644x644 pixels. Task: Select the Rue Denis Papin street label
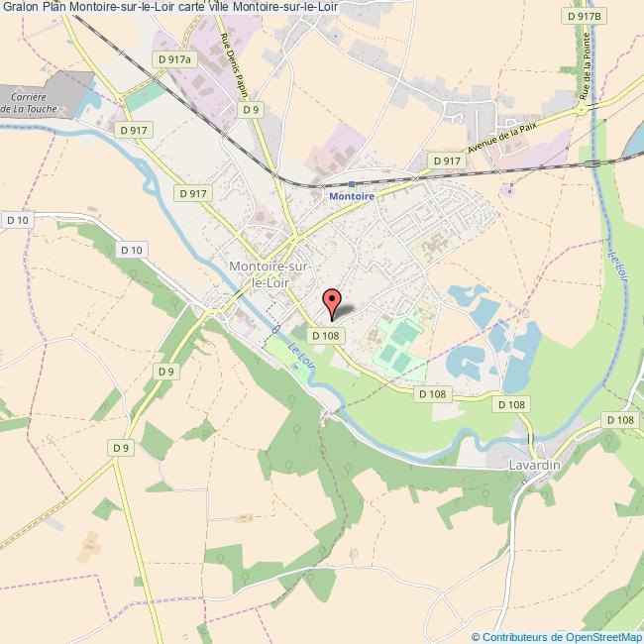tap(234, 65)
